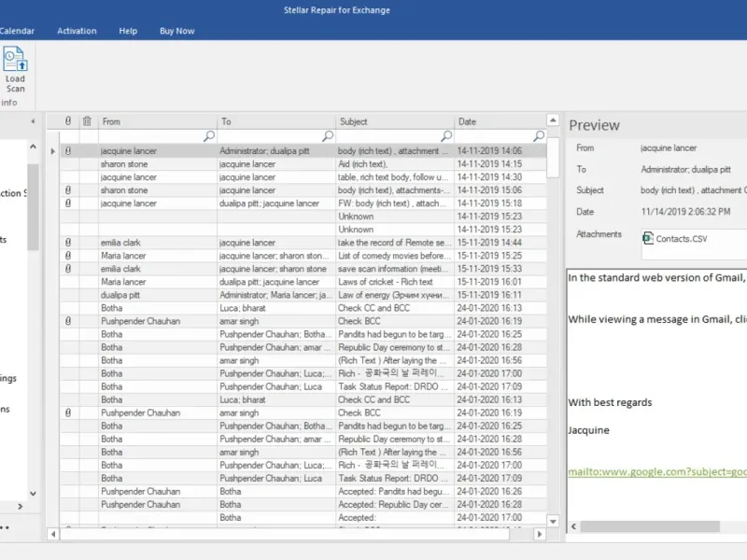Open Contacts.CSV attachment icon
Screen dimensions: 747x560
647,238
